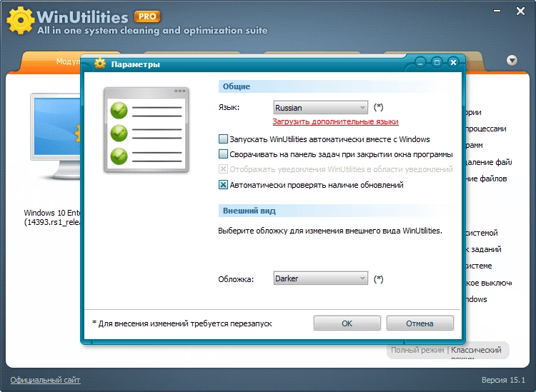Confirm settings with the OK button
Image resolution: width=536 pixels, height=392 pixels.
coord(347,323)
